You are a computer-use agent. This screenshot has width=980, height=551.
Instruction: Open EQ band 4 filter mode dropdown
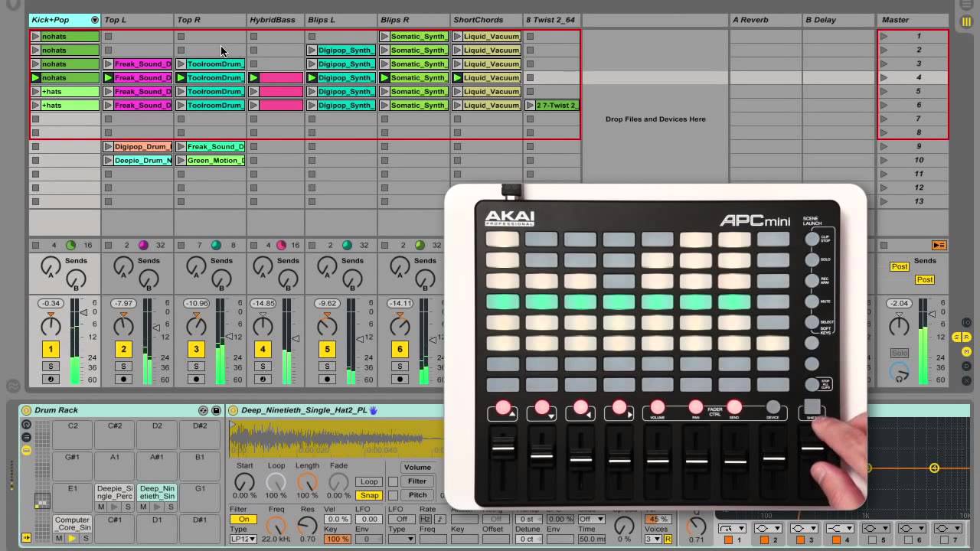coord(841,529)
